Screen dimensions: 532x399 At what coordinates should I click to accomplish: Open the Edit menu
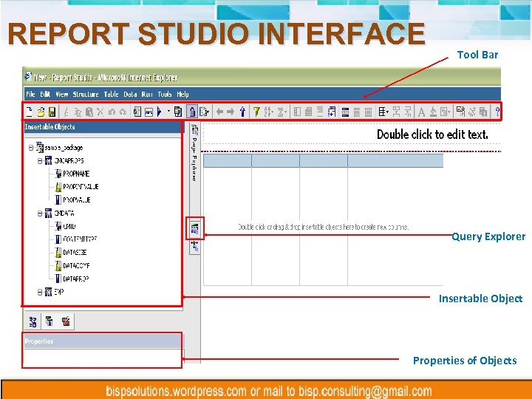click(x=45, y=95)
